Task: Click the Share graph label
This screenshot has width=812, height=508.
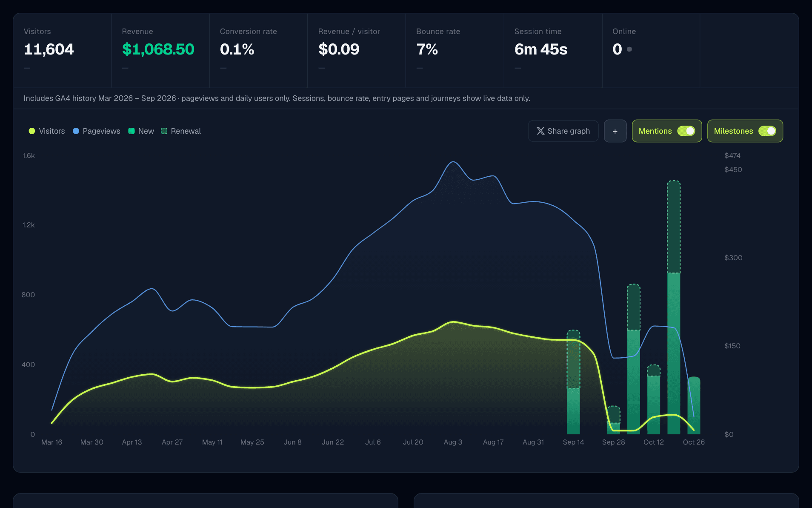Action: click(569, 131)
